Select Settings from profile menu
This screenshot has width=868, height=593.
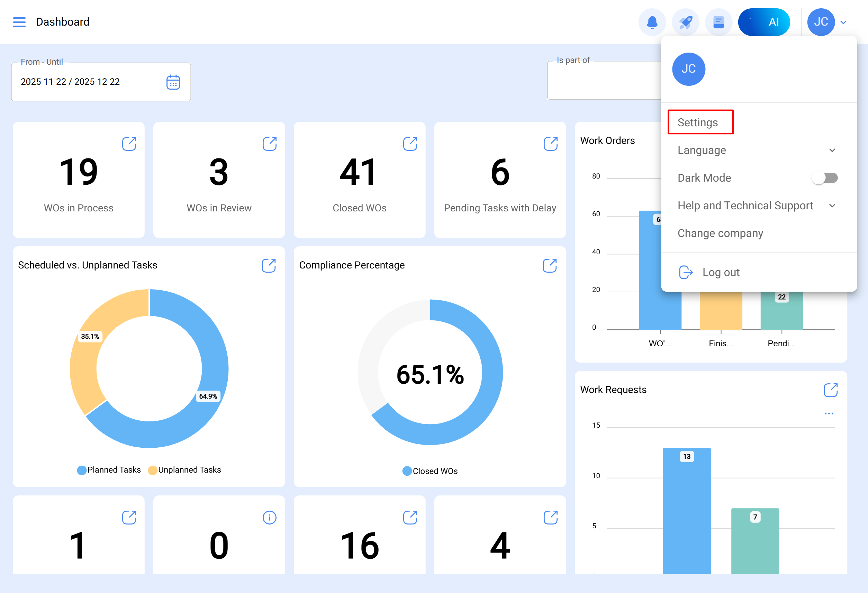click(698, 122)
